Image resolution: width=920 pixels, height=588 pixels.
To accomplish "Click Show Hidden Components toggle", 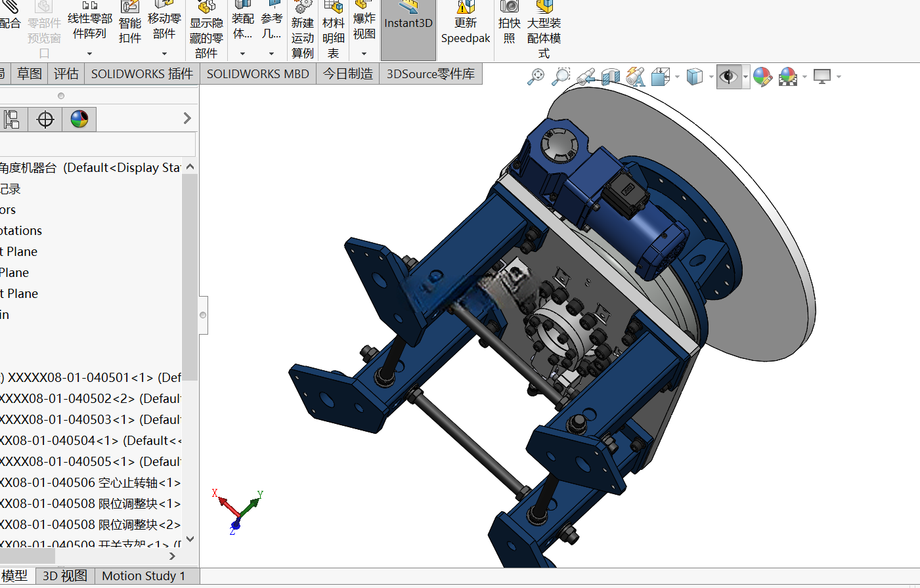I will (206, 31).
